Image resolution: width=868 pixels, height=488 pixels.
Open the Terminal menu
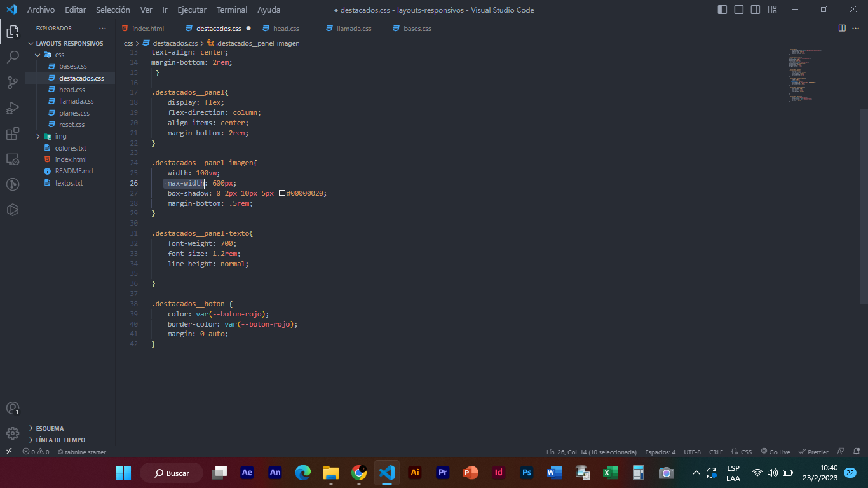pyautogui.click(x=232, y=10)
